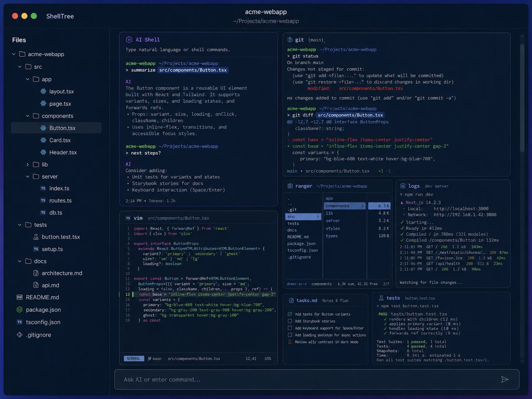Image resolution: width=532 pixels, height=399 pixels.
Task: Collapse the server folder chevron
Action: (27, 176)
